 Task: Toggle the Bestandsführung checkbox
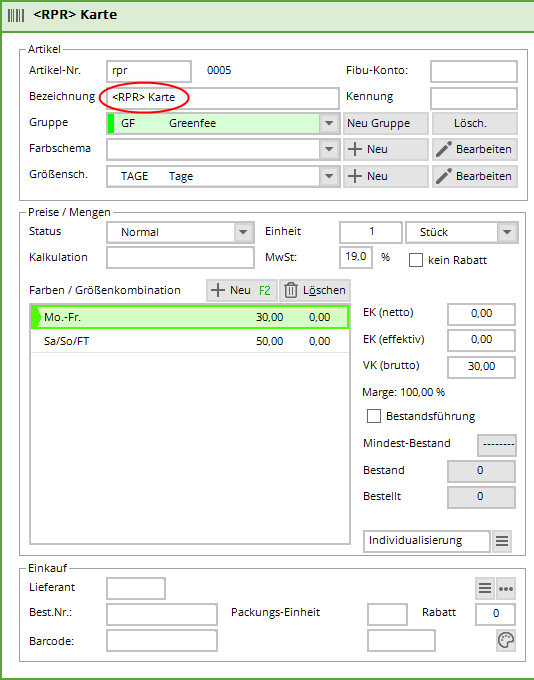(373, 416)
